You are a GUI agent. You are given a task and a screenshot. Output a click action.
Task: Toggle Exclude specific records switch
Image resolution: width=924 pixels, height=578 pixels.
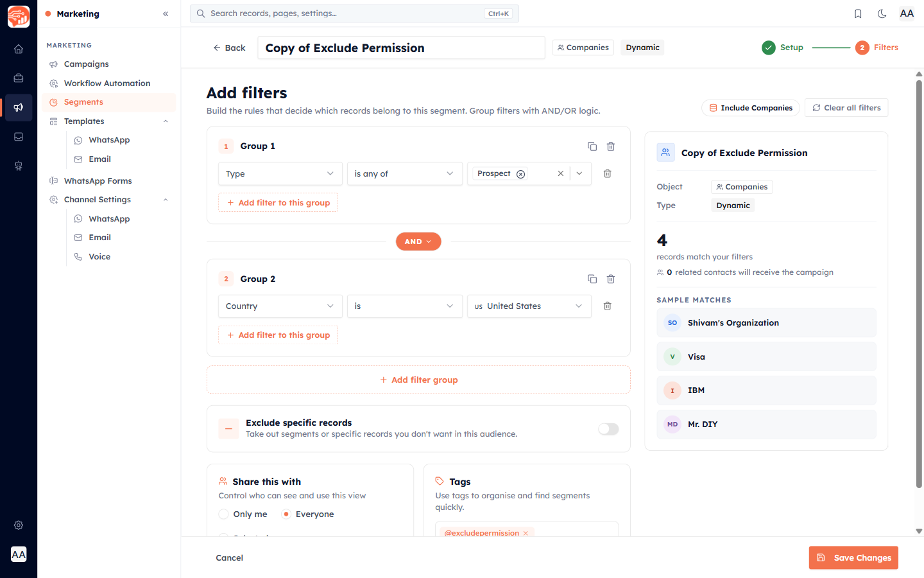pos(608,429)
